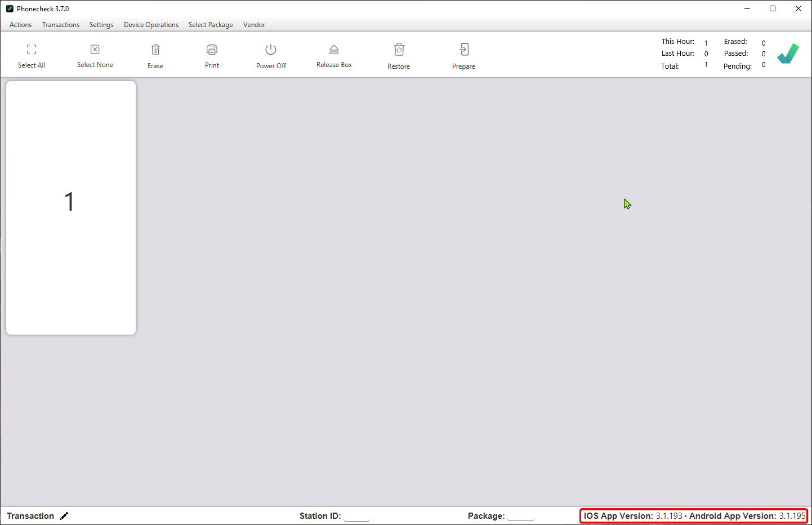Click the Release Box eject icon
Image resolution: width=812 pixels, height=525 pixels.
(x=334, y=50)
